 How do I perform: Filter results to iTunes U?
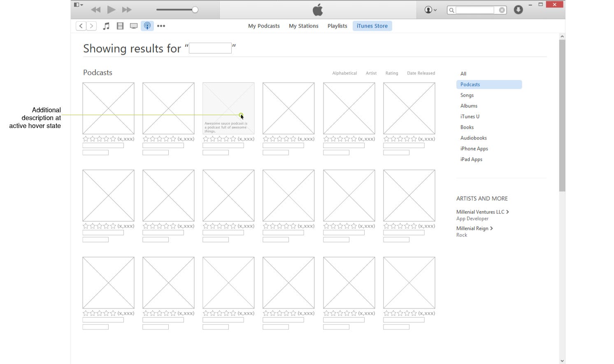pyautogui.click(x=470, y=116)
